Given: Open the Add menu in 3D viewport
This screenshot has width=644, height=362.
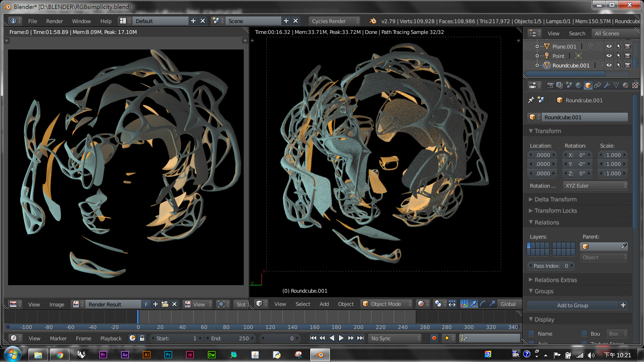Looking at the screenshot, I should coord(324,304).
